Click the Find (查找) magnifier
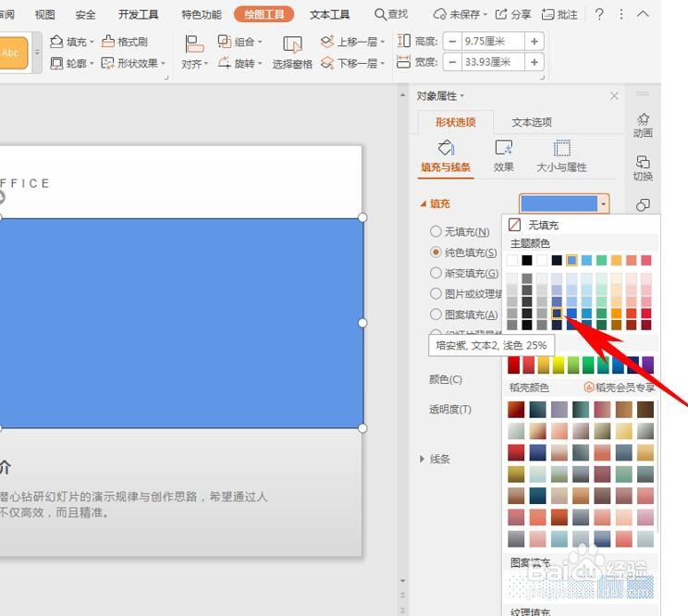 coord(380,15)
